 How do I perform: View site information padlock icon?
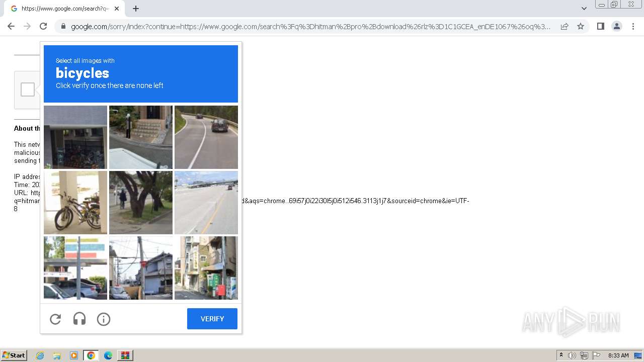pos(63,26)
